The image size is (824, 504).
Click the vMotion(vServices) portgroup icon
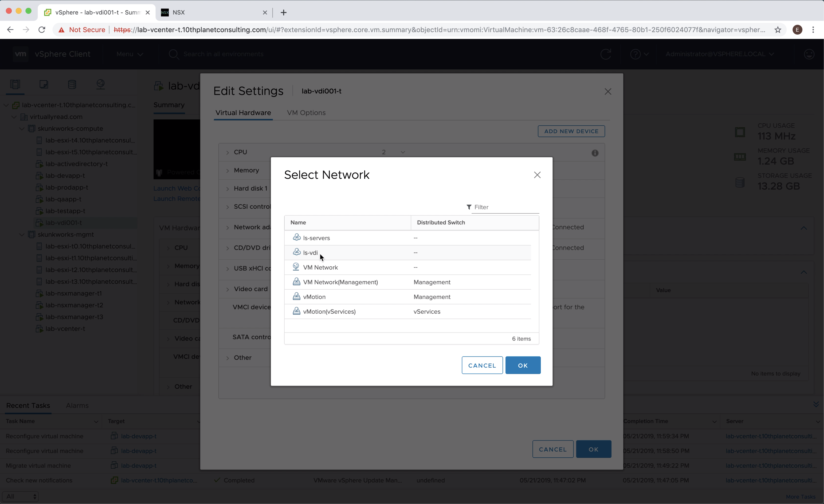(x=296, y=311)
